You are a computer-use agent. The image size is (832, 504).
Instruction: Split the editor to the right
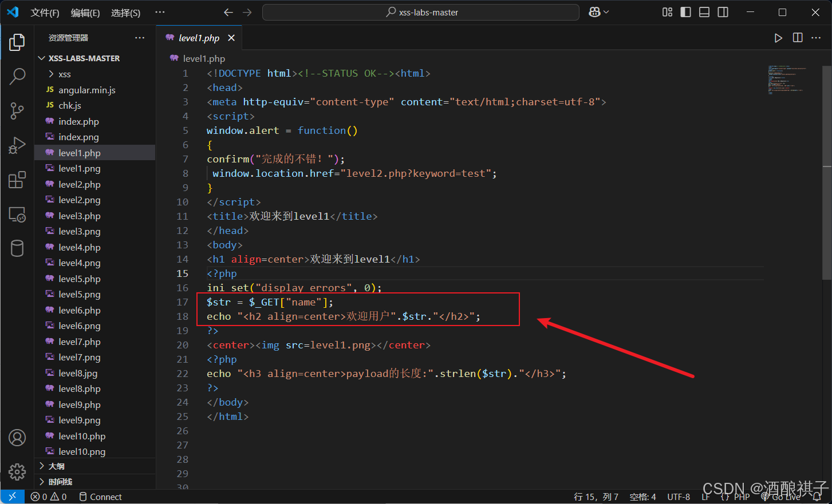coord(798,38)
